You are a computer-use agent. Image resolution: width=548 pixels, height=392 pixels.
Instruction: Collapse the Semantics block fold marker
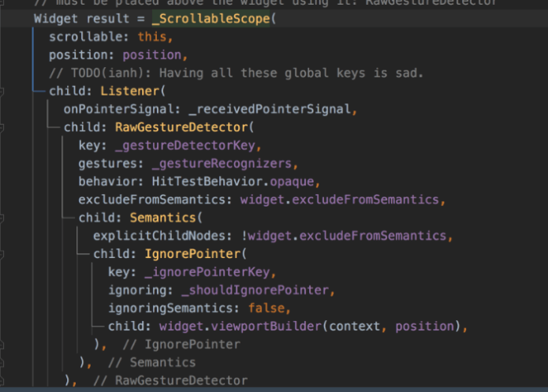tap(2, 218)
